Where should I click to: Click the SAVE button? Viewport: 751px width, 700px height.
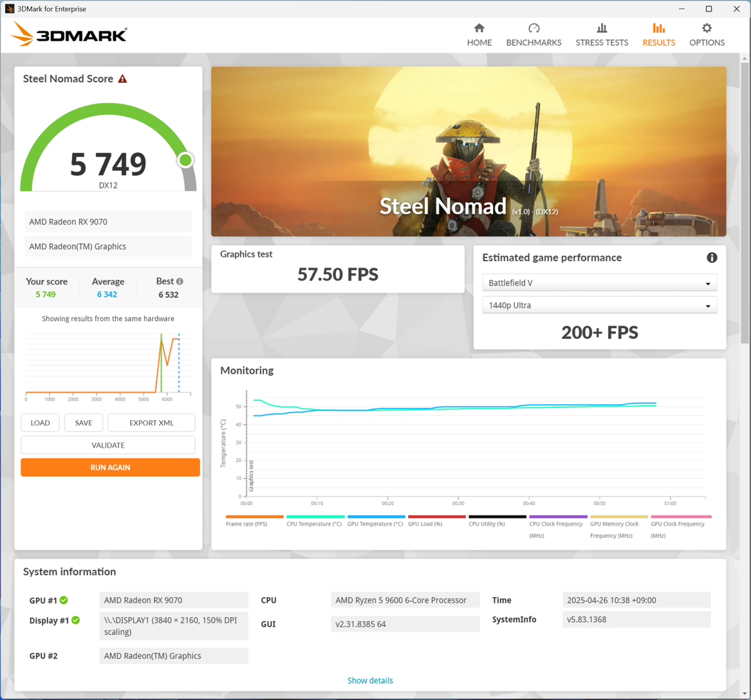(84, 423)
